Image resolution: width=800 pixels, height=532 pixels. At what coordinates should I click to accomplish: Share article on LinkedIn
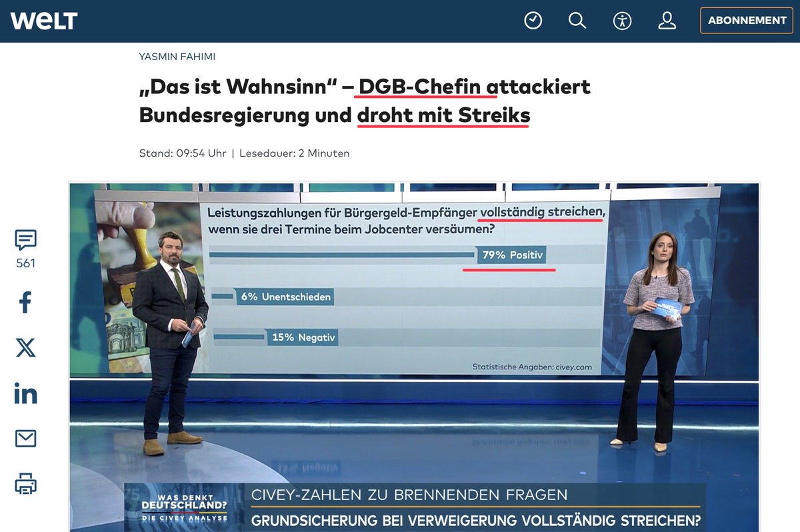click(x=25, y=393)
